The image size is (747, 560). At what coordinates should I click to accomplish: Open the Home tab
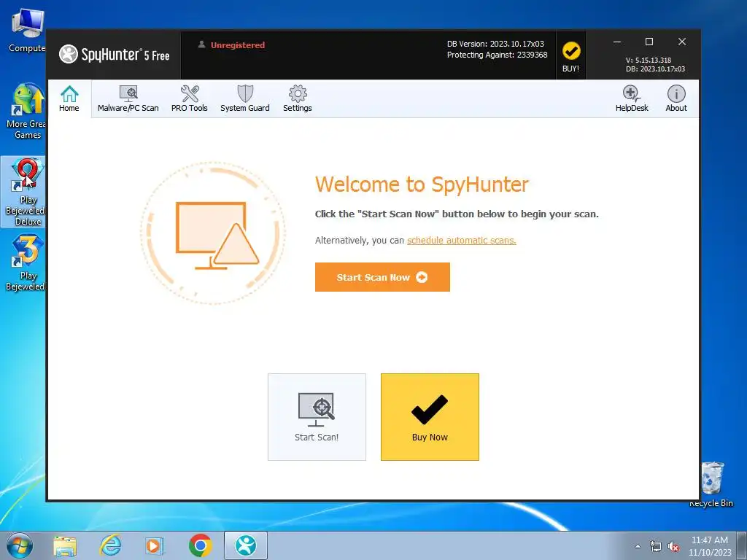[x=69, y=98]
